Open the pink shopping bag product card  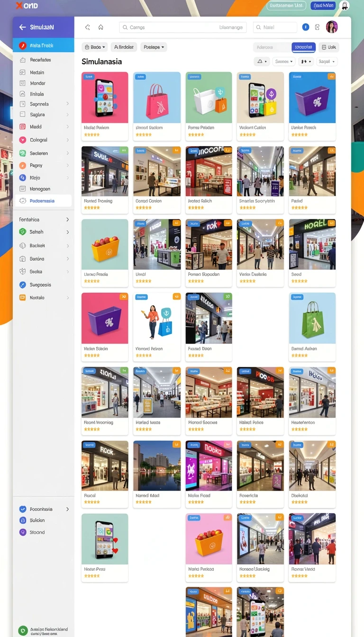click(157, 106)
